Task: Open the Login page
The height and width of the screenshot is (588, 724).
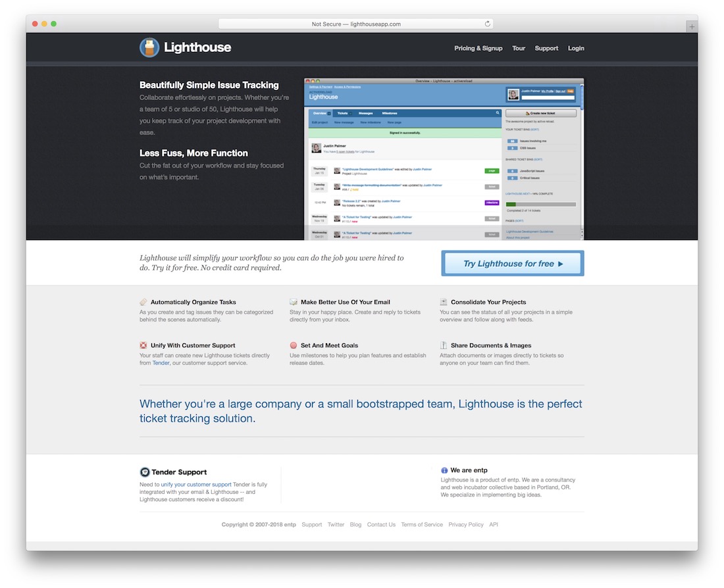Action: tap(576, 48)
